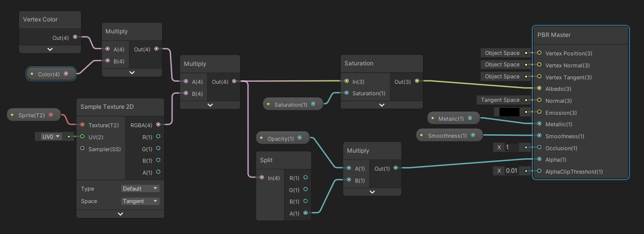Click the PBR Master Albedo(3) input port
Viewport: 644px width, 234px height.
pos(539,88)
